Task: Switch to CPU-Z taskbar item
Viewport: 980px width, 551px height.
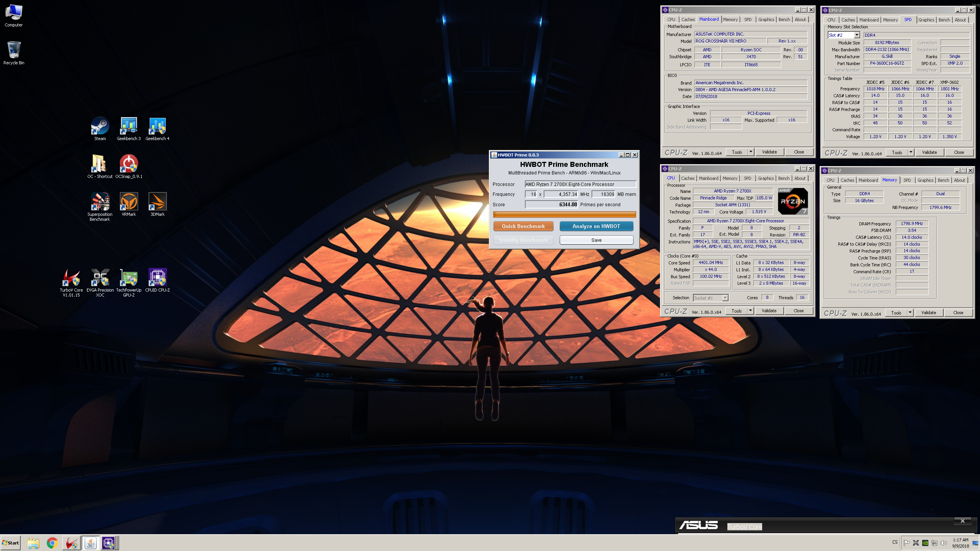Action: click(x=109, y=543)
